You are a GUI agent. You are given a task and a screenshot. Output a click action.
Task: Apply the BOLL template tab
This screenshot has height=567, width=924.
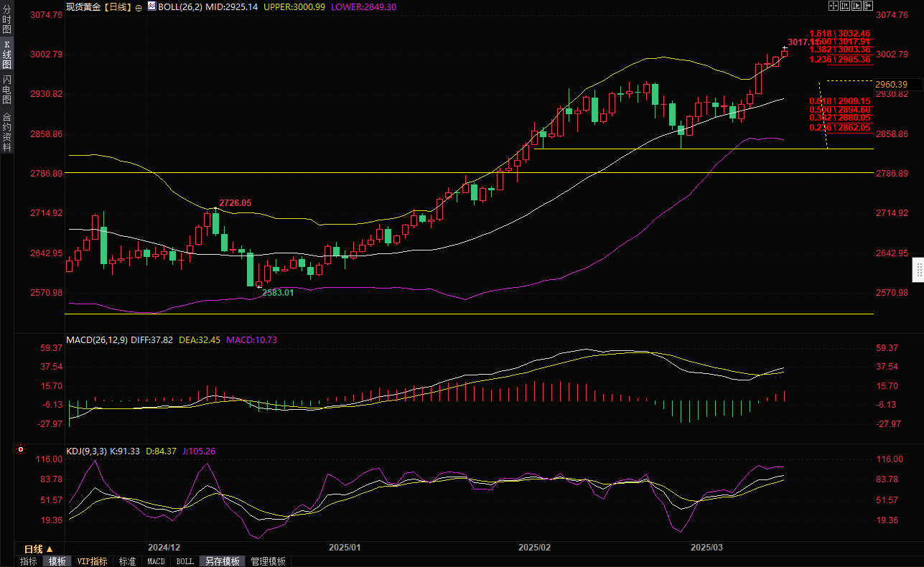(x=185, y=561)
